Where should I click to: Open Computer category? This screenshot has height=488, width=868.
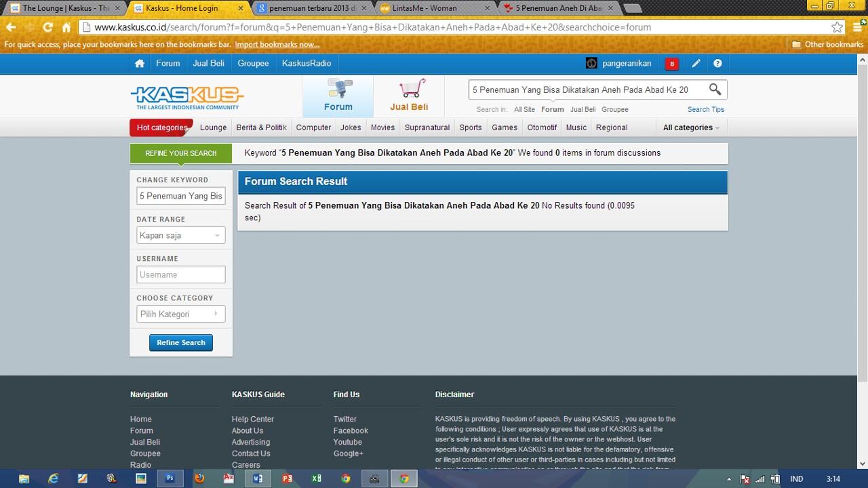pos(313,127)
